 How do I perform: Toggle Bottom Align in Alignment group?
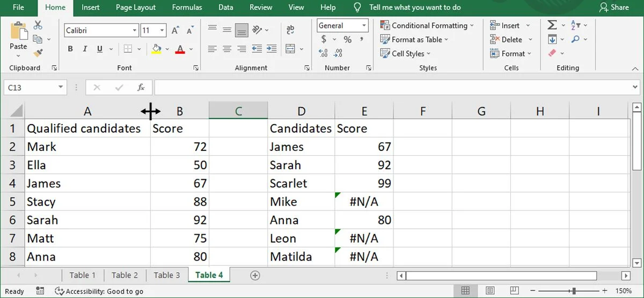[x=241, y=30]
